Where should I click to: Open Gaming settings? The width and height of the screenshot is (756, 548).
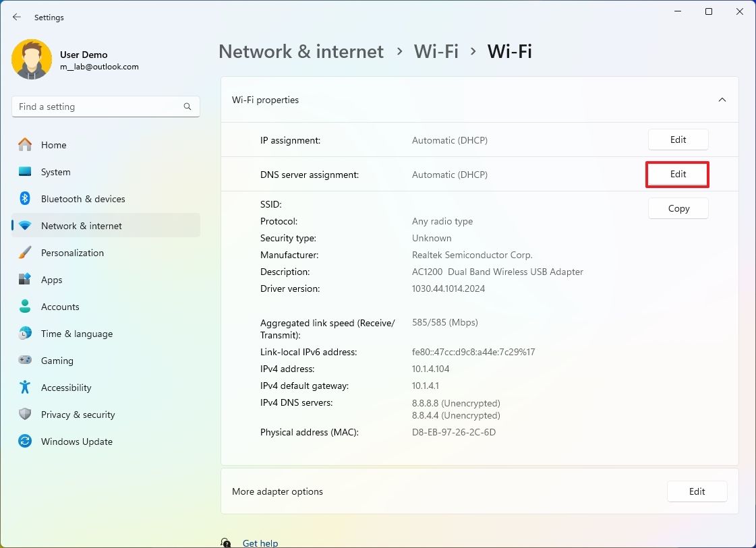pos(57,361)
